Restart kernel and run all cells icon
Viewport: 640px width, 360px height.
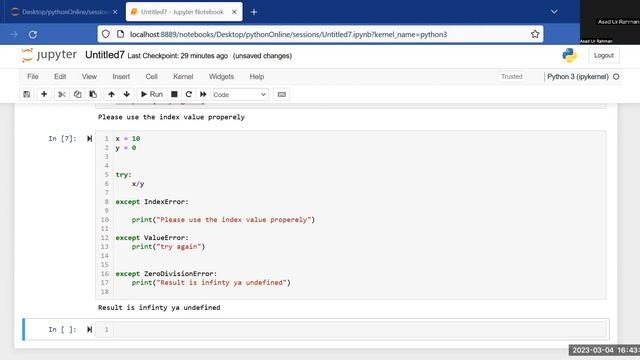pos(203,94)
